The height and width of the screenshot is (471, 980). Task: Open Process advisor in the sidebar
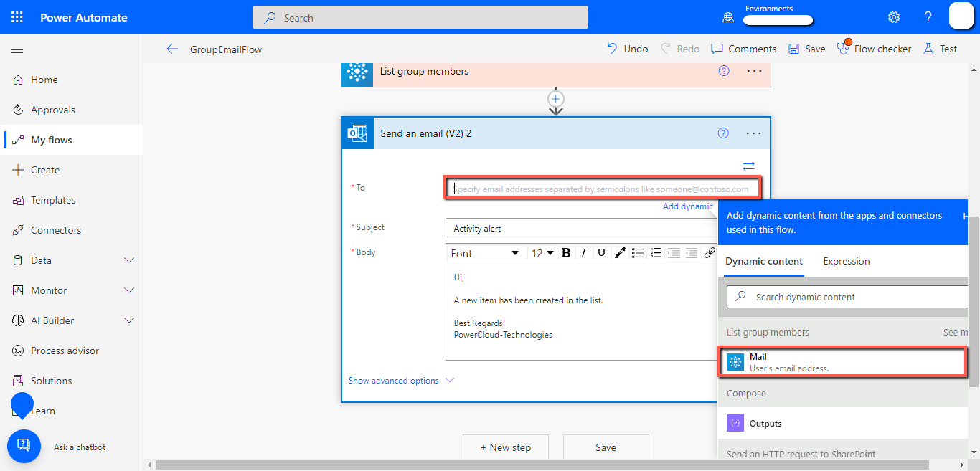pyautogui.click(x=72, y=351)
